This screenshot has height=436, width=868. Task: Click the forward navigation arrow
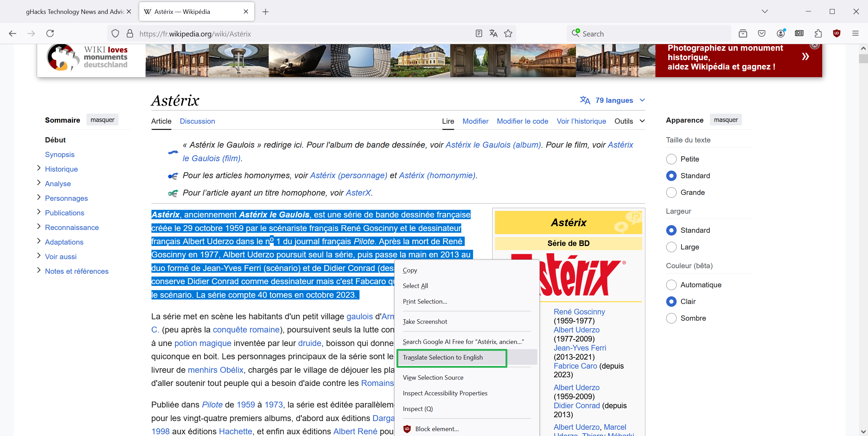pyautogui.click(x=31, y=33)
